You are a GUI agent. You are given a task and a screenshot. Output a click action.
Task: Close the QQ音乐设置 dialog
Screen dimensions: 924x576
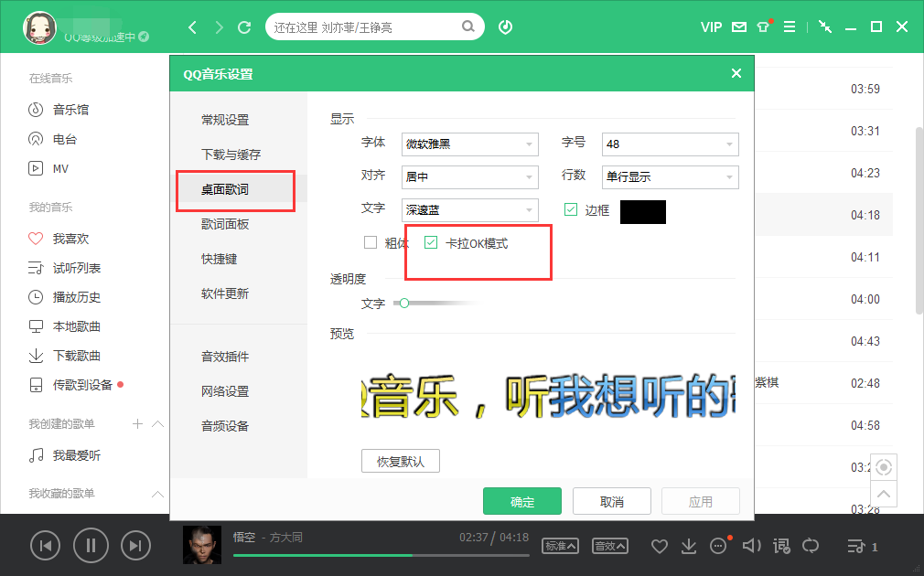pyautogui.click(x=736, y=73)
